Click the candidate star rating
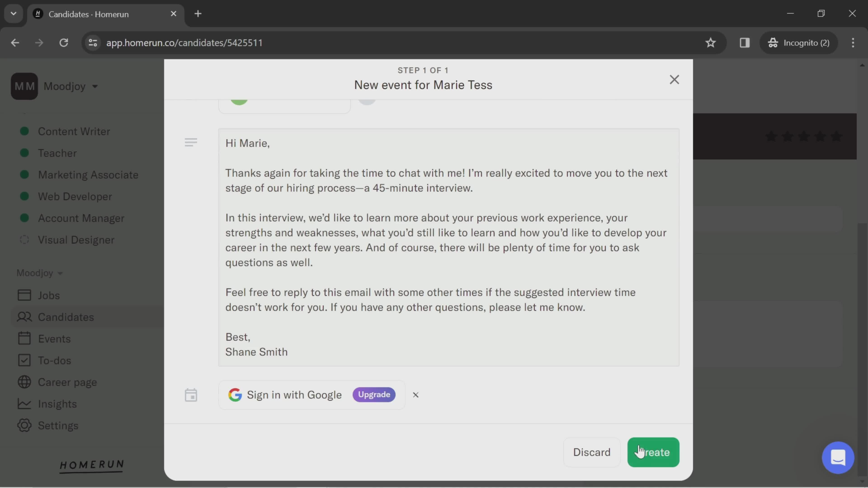 (x=804, y=137)
